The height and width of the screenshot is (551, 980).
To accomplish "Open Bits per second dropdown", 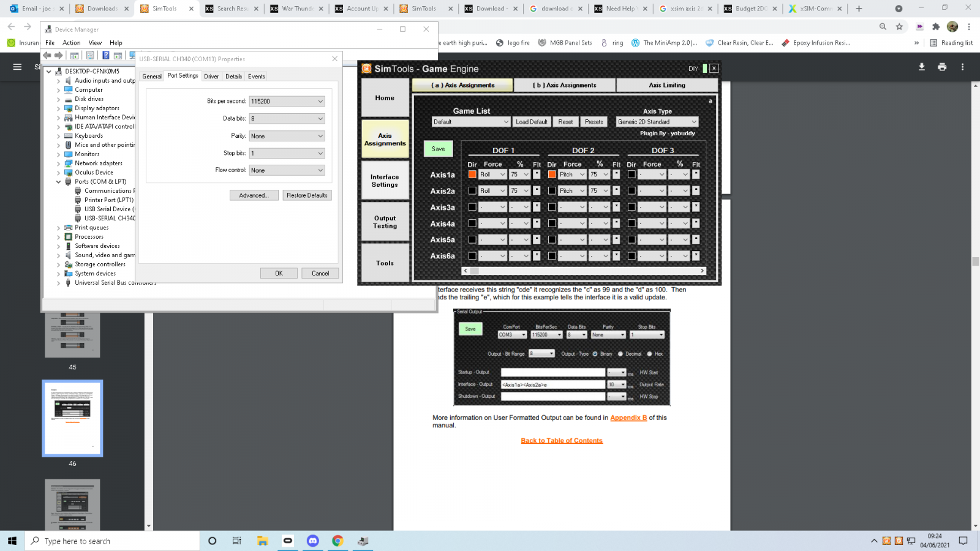I will pos(287,101).
